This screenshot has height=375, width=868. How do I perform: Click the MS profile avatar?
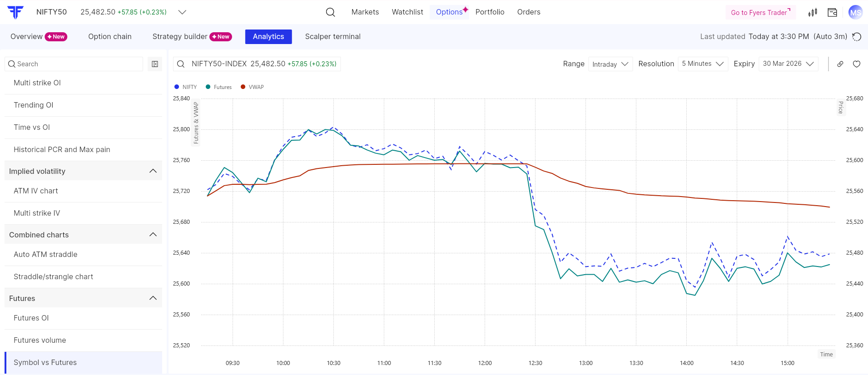[x=855, y=12]
